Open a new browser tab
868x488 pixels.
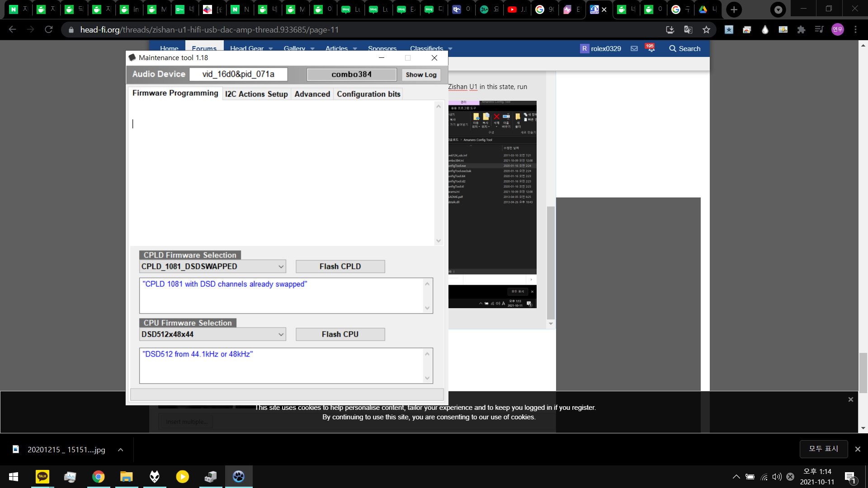tap(734, 9)
